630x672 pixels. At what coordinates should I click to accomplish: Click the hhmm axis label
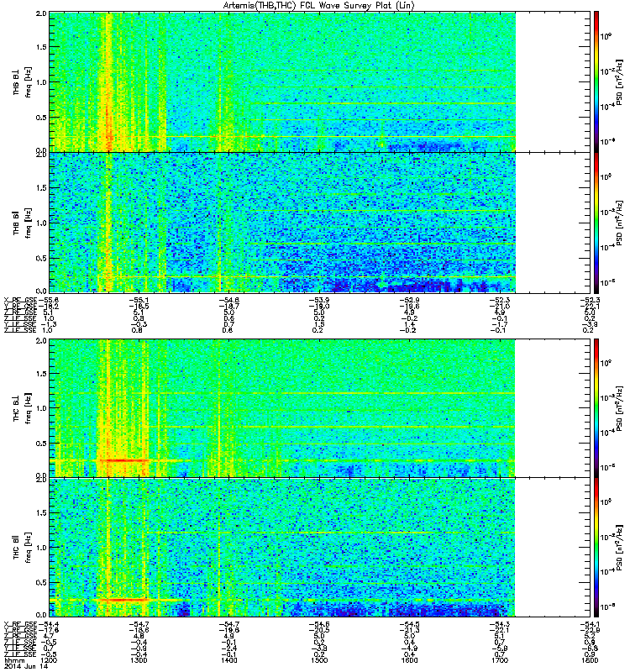(x=13, y=660)
